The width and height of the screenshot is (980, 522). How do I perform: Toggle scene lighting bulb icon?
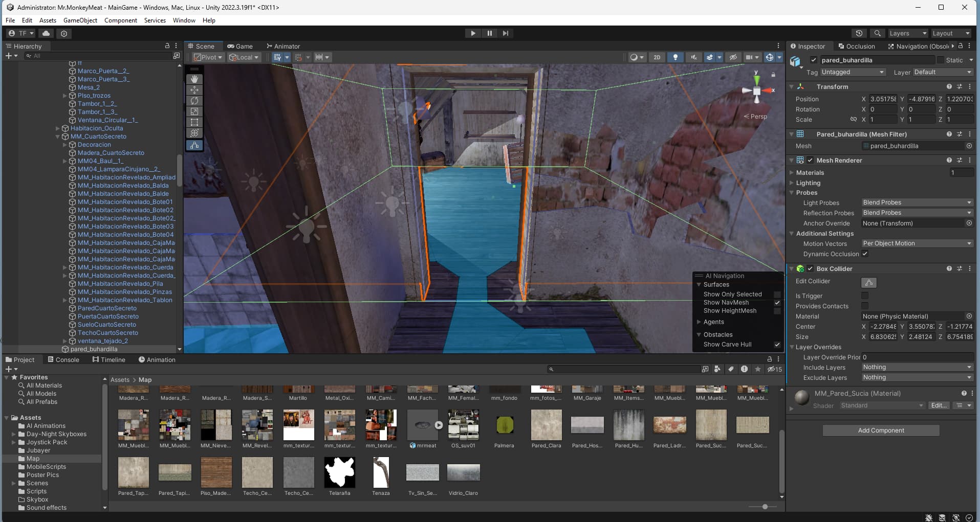click(x=676, y=57)
